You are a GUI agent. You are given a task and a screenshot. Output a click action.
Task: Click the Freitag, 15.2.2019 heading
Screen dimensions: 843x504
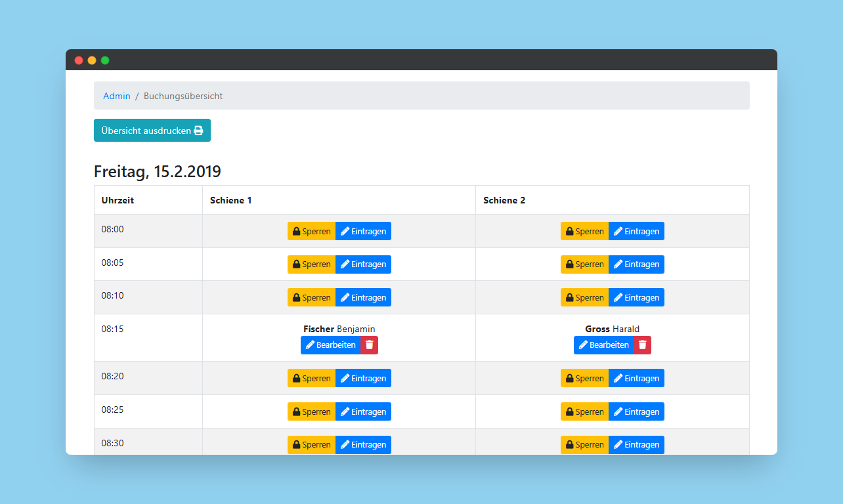click(158, 172)
